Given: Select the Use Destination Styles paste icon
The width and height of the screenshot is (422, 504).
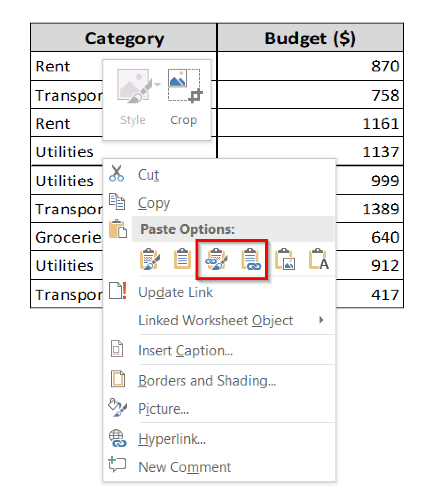Looking at the screenshot, I should [x=182, y=260].
